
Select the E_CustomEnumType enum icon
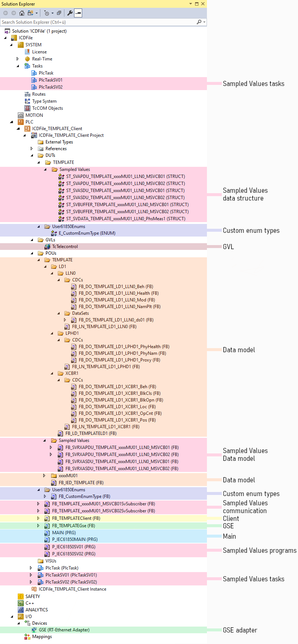[x=54, y=233]
